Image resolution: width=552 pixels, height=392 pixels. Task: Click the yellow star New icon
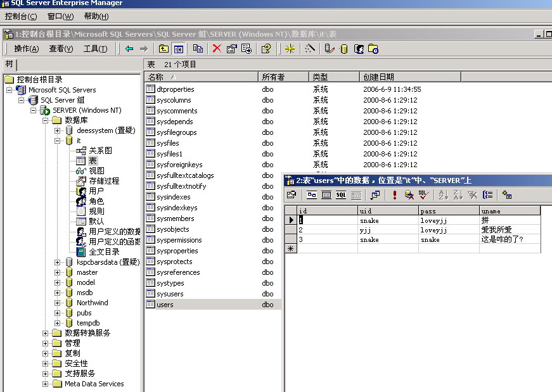tap(290, 49)
